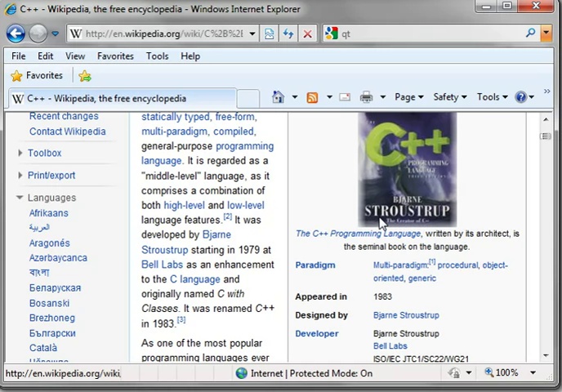562x392 pixels.
Task: Open recent pages dropdown beside Forward
Action: [x=56, y=33]
